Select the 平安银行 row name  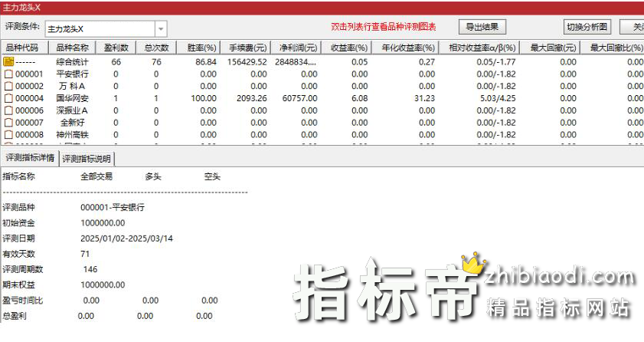click(72, 74)
